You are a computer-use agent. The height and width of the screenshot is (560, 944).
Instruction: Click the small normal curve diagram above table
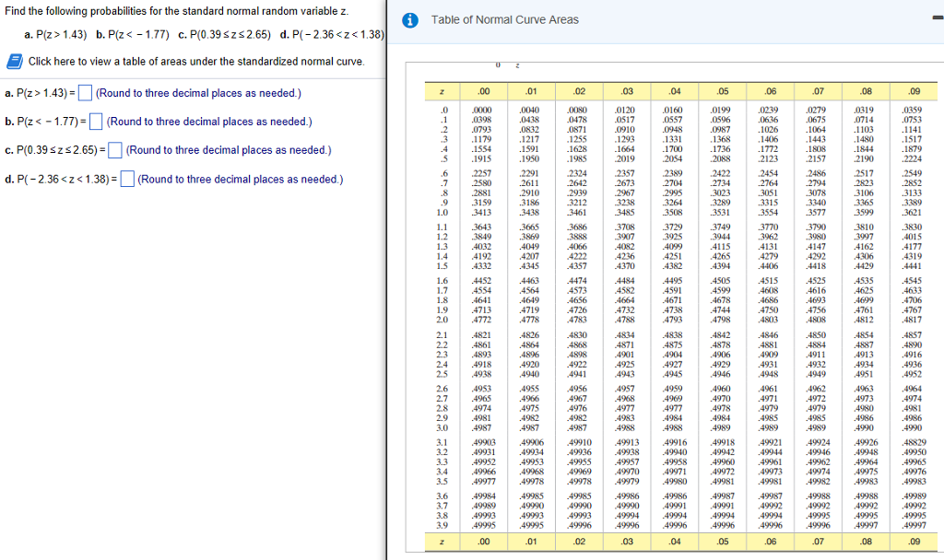tap(505, 66)
